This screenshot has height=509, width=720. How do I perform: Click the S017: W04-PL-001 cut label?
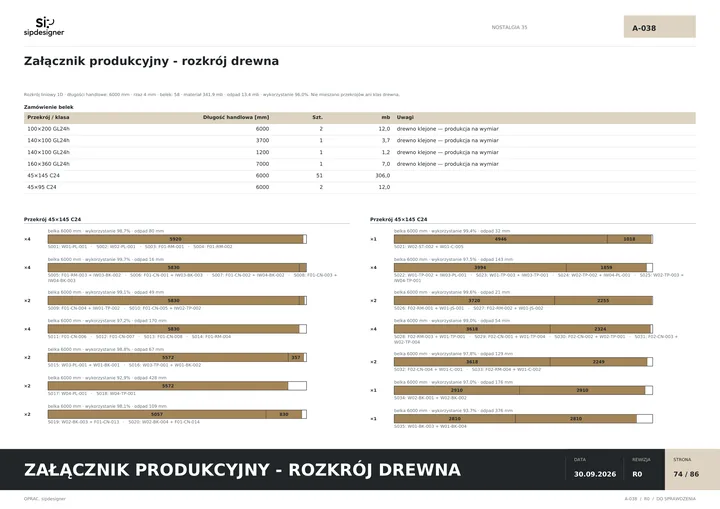(68, 394)
